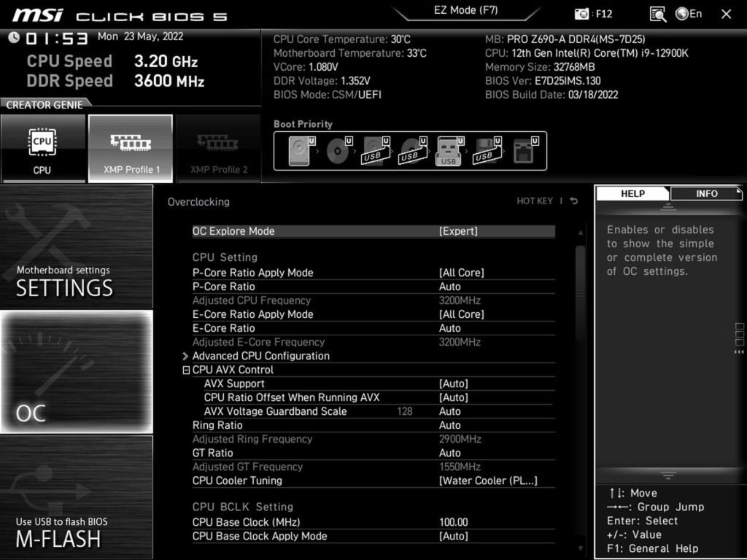Open the SETTINGS motherboard section
The image size is (747, 560).
point(76,246)
